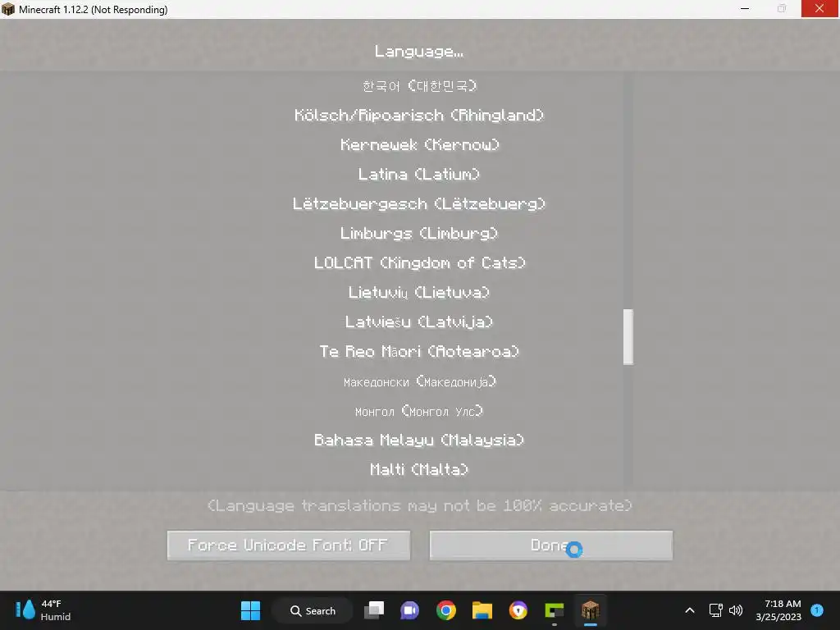Open network status tray icon
The height and width of the screenshot is (630, 840).
(x=715, y=610)
